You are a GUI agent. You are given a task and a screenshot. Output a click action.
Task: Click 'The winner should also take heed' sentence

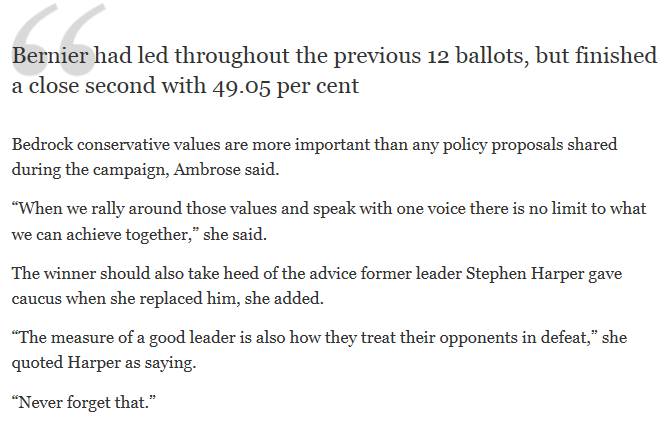pyautogui.click(x=317, y=286)
